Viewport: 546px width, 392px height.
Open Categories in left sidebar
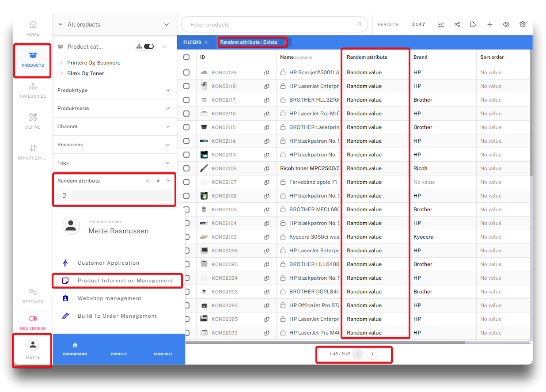(33, 90)
